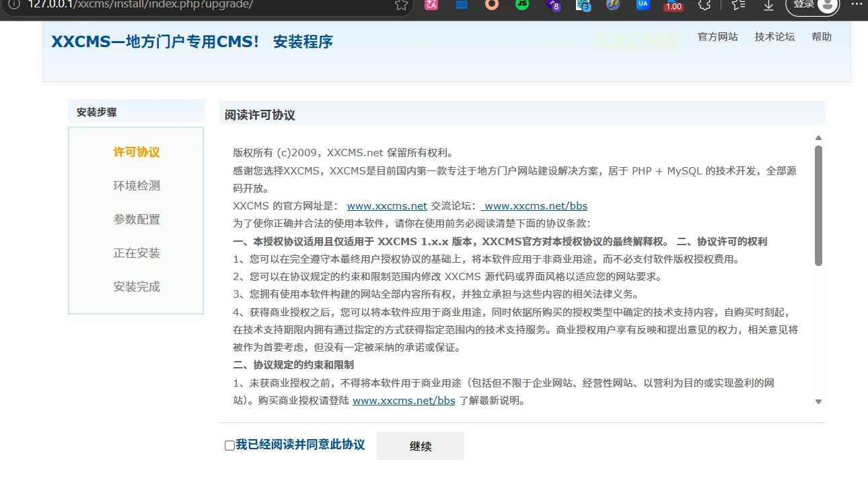Click the 版权所有 (c)2009 copyright line

pos(343,153)
